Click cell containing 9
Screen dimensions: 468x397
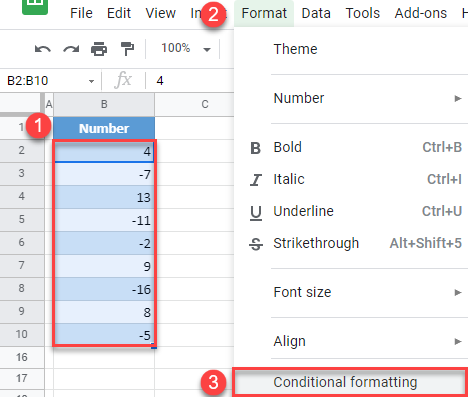click(104, 266)
